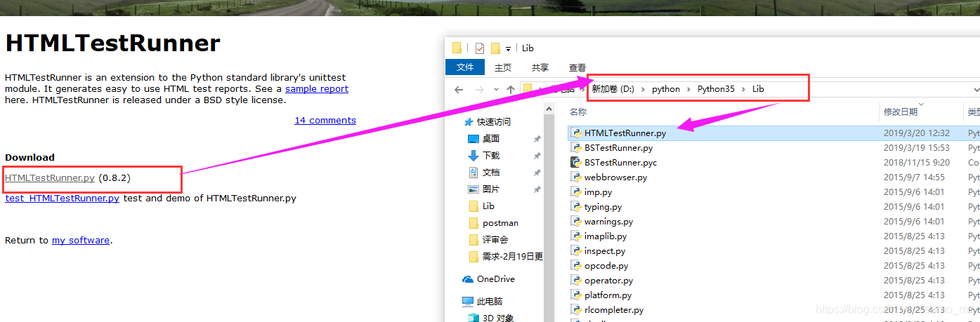Viewport: 980px width, 322px height.
Task: Click the Python icon next to imaplib.py
Action: (576, 236)
